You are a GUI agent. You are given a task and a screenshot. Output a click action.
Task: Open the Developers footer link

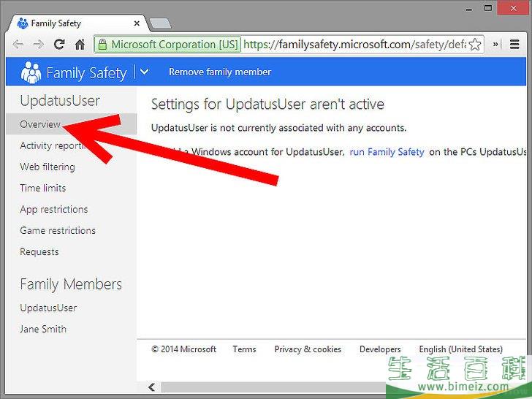[380, 349]
